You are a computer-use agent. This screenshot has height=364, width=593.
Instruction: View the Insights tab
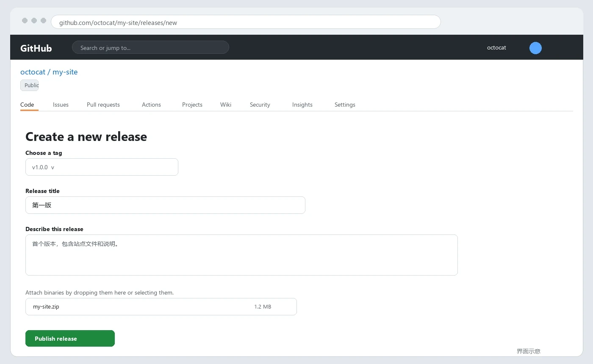tap(302, 105)
